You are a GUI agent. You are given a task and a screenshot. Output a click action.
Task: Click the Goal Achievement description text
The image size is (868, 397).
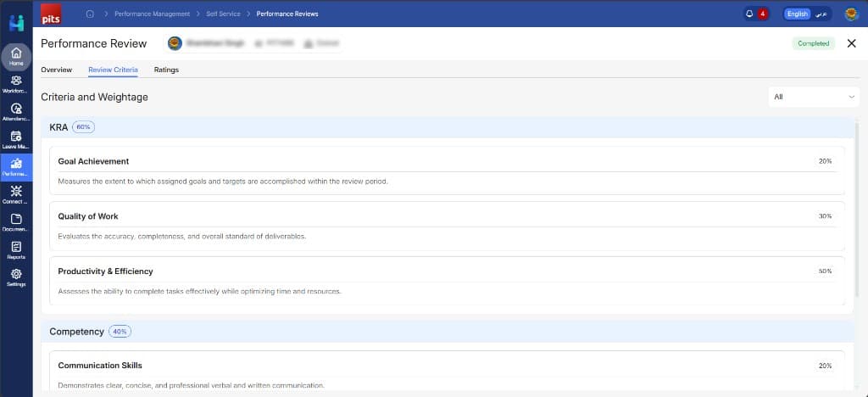(223, 181)
